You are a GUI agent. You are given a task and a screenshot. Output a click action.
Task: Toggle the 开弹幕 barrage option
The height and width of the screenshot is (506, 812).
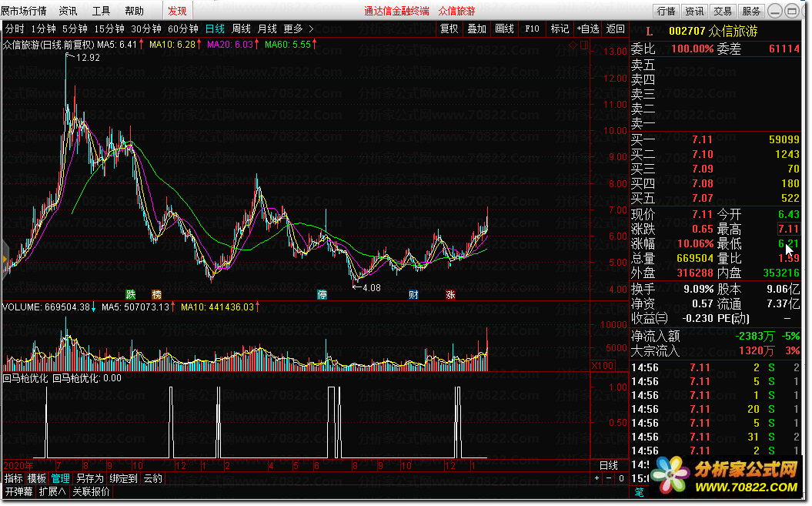18,491
